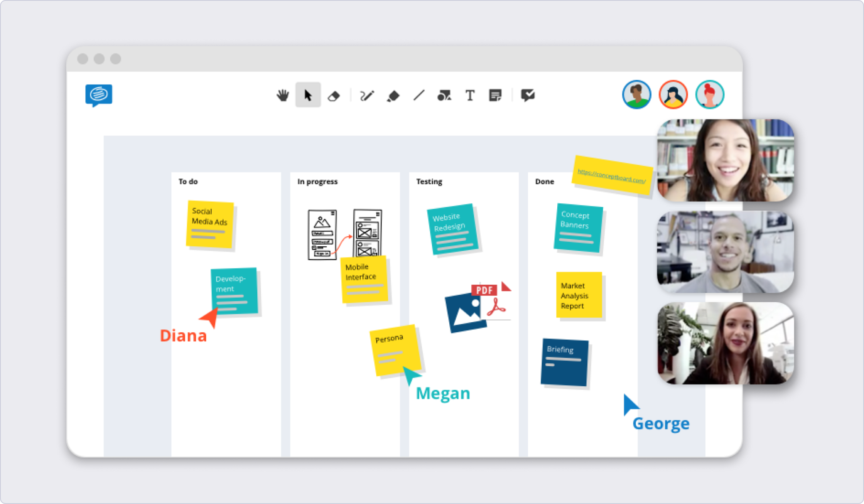Select the Highlighter tool
The image size is (864, 504).
tap(393, 95)
